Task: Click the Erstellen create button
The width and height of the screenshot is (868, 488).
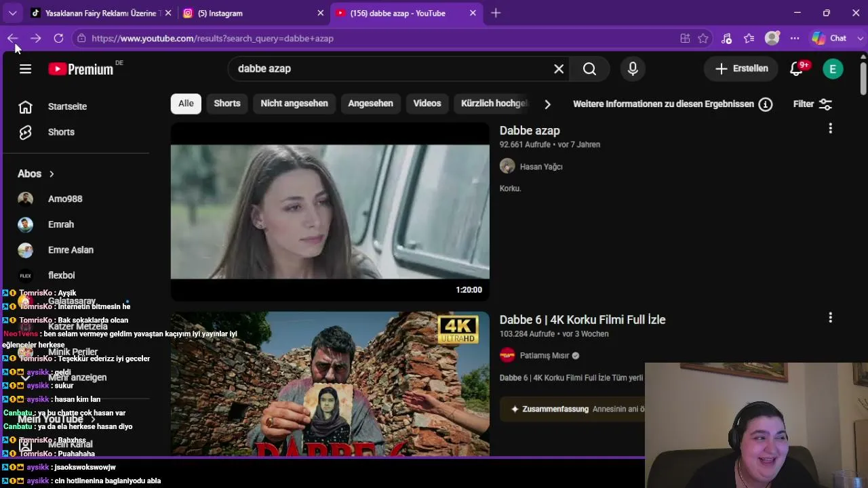Action: tap(742, 68)
